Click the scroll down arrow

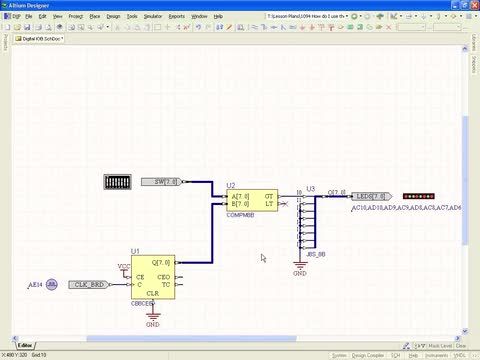465,331
